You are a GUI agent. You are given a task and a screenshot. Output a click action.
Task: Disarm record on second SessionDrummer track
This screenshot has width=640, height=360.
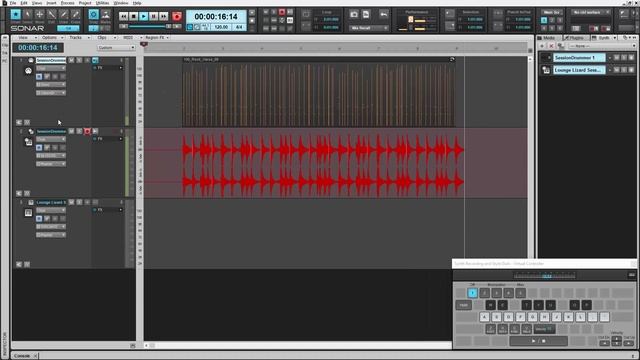tap(87, 131)
